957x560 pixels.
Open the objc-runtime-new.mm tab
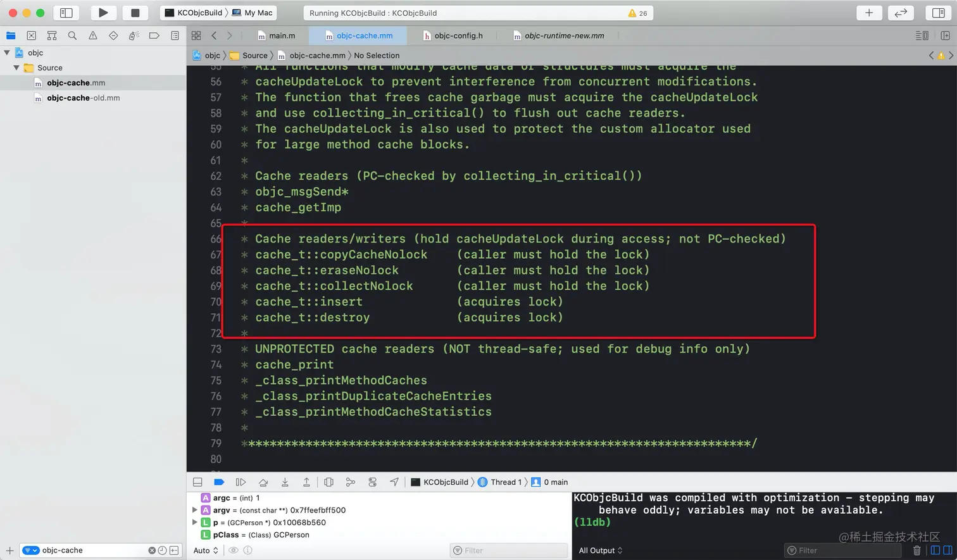click(558, 35)
